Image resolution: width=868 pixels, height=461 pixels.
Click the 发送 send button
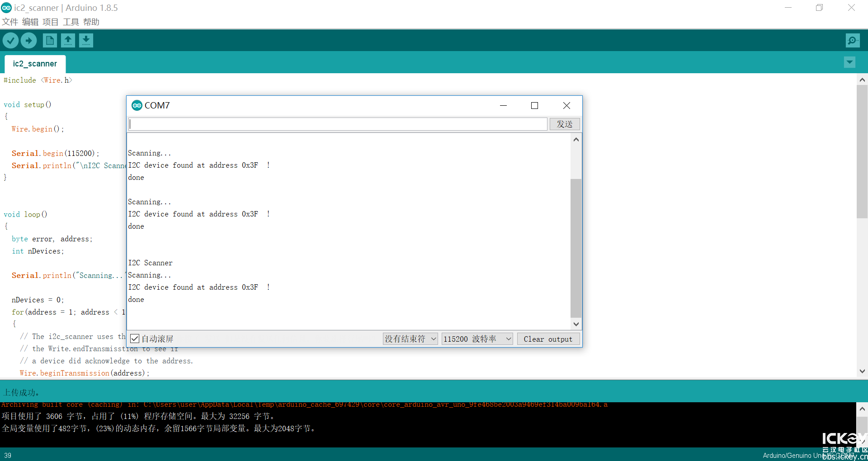pyautogui.click(x=565, y=124)
